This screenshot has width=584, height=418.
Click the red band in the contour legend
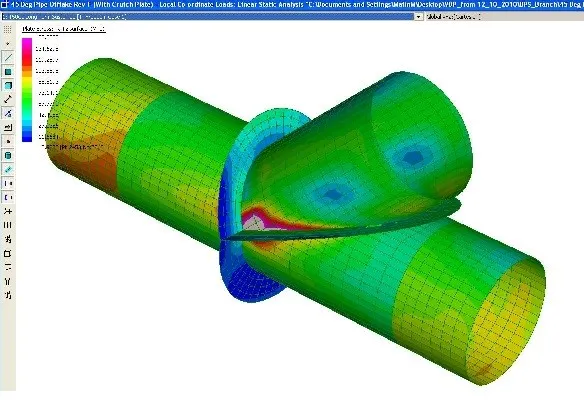tap(27, 60)
